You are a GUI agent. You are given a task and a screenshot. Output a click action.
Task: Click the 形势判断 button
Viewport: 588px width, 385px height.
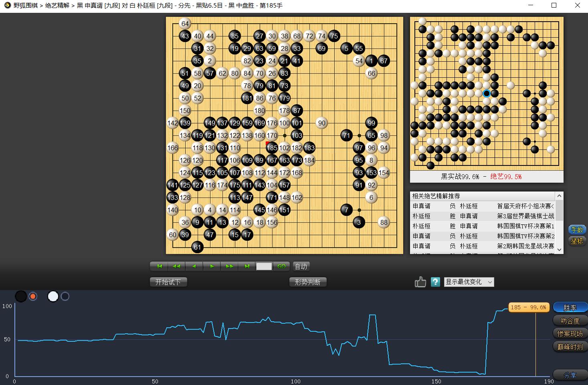[x=307, y=282]
